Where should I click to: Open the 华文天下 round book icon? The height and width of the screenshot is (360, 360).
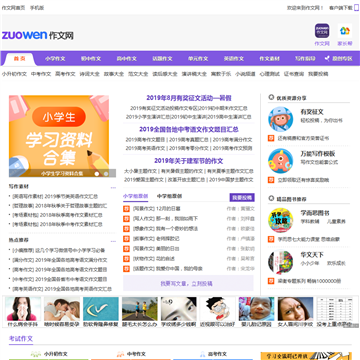(281, 262)
